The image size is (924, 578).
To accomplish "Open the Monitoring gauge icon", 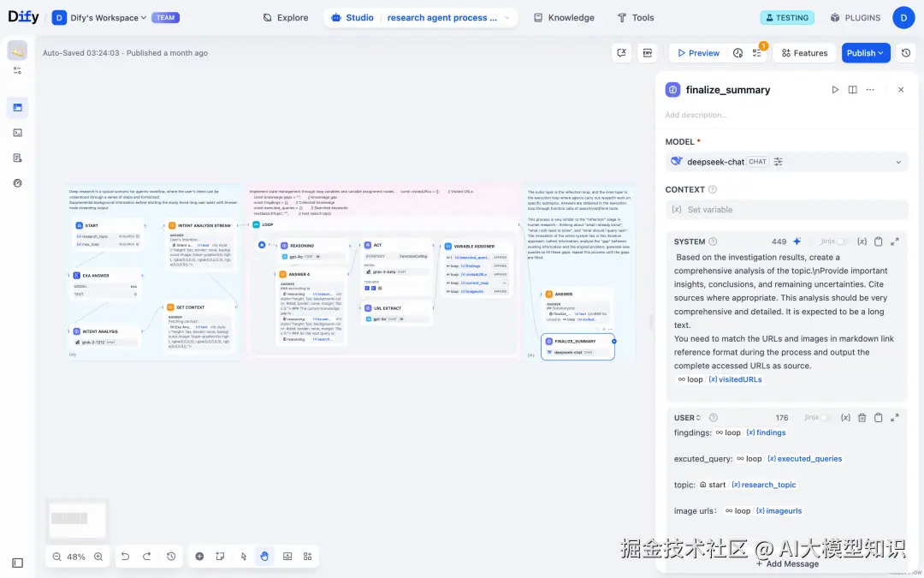I will [x=18, y=183].
